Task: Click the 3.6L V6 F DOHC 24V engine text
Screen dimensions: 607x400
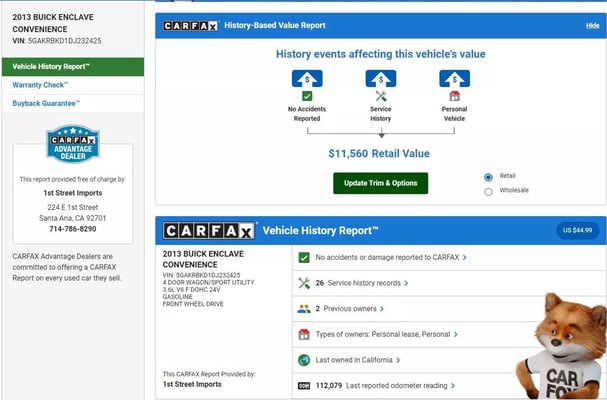Action: tap(191, 290)
